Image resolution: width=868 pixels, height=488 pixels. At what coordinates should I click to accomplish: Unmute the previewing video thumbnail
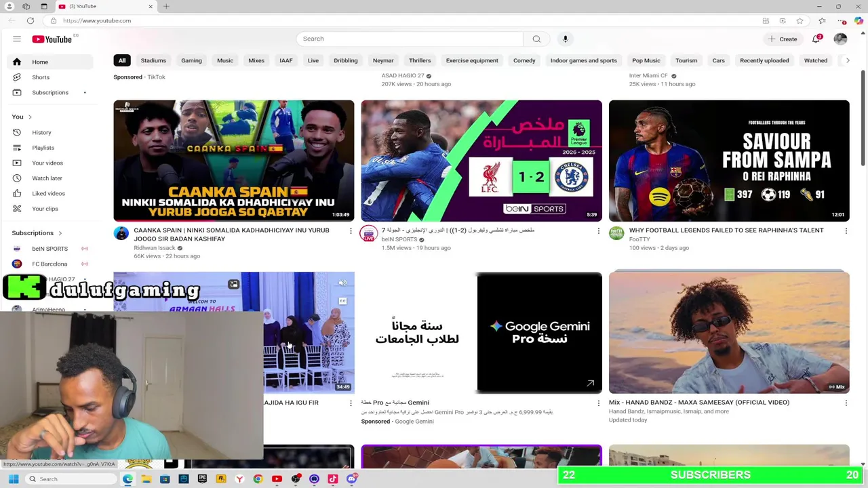(342, 283)
